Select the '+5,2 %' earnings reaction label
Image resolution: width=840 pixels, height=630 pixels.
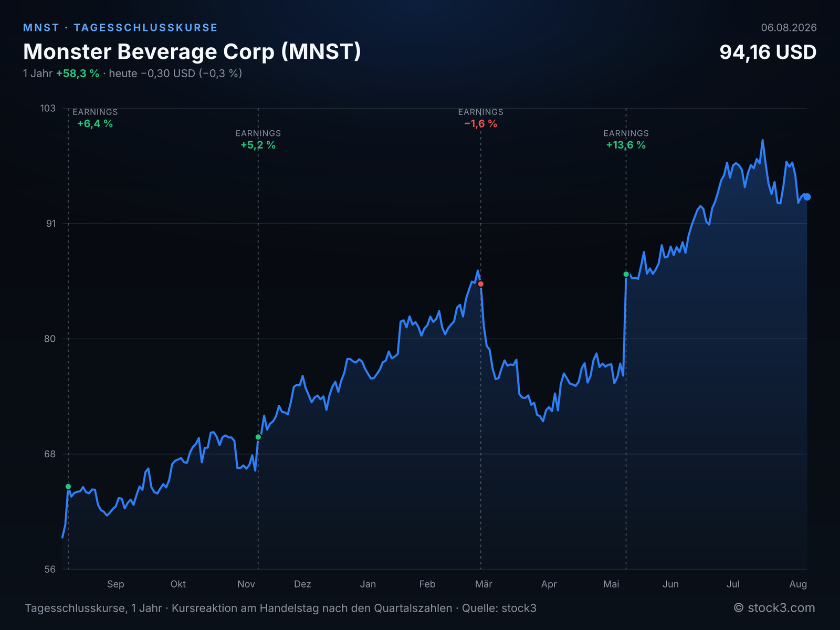click(258, 145)
